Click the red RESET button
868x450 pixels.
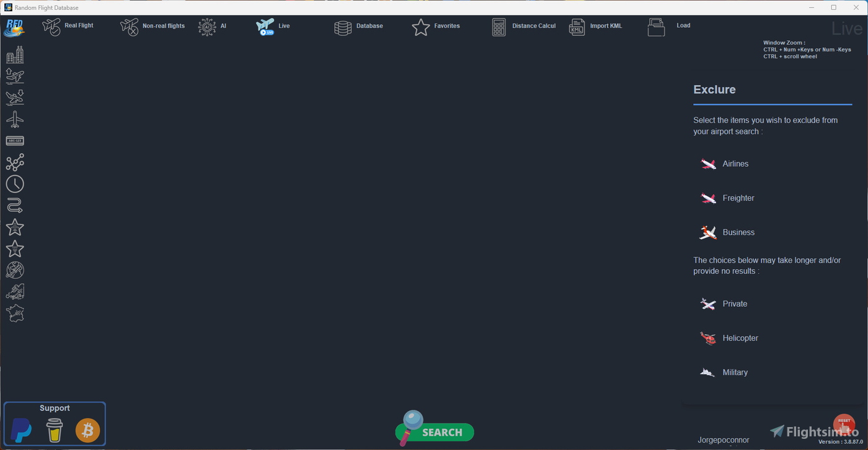pyautogui.click(x=844, y=425)
